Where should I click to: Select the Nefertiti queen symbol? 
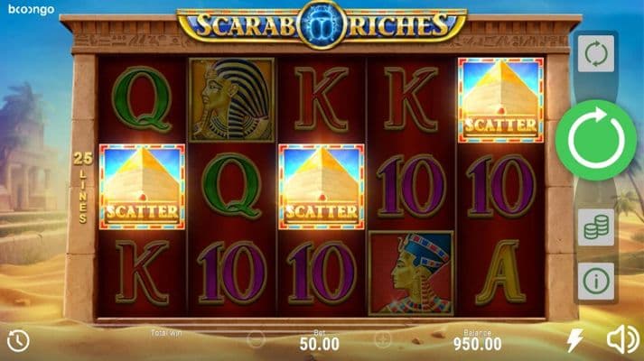point(411,273)
